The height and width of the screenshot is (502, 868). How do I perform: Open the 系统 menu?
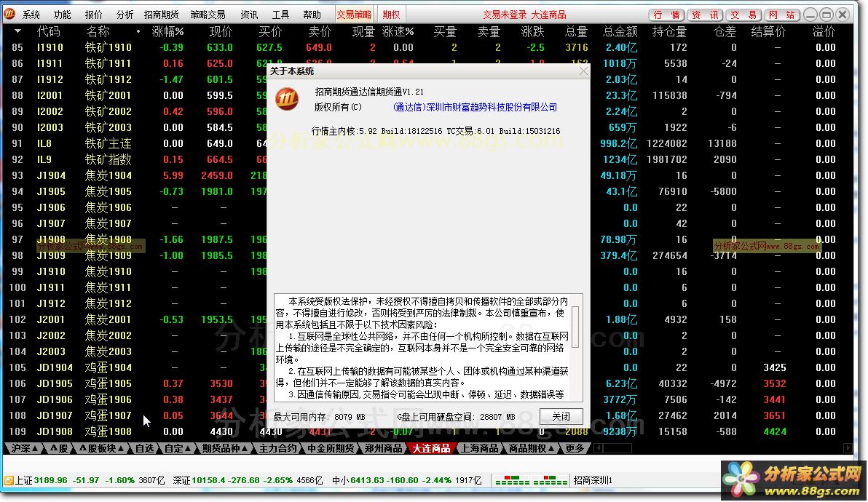(31, 15)
